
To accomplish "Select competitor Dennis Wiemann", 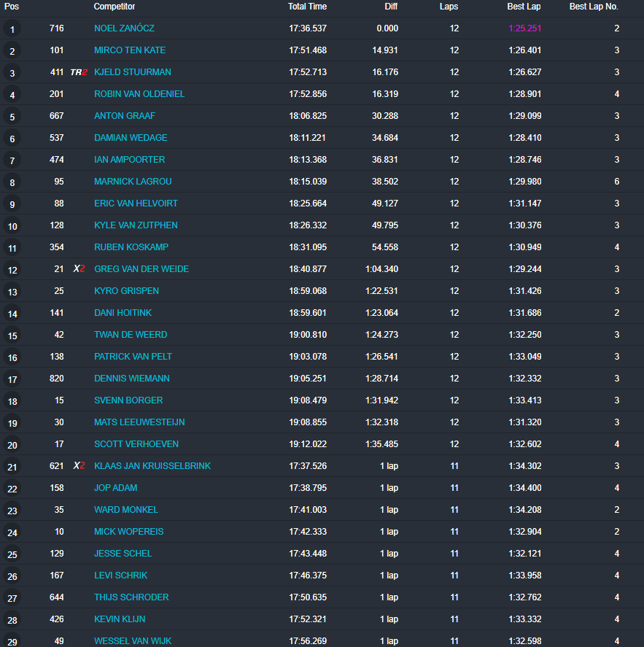I will [x=131, y=379].
